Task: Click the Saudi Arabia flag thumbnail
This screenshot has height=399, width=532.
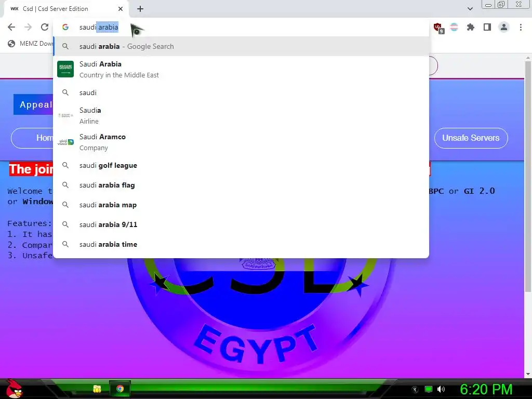Action: point(65,69)
